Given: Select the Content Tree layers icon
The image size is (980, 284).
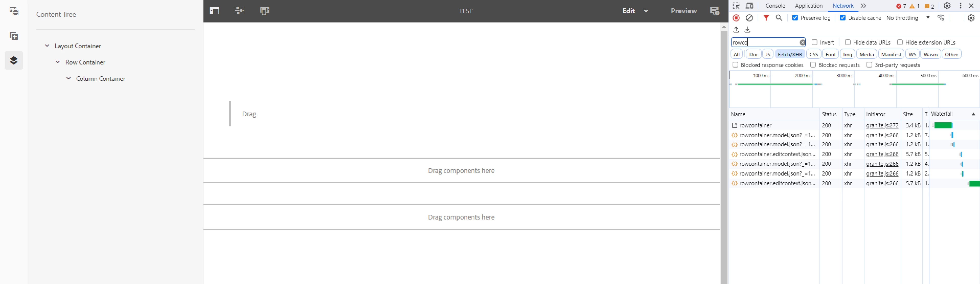Looking at the screenshot, I should [14, 60].
